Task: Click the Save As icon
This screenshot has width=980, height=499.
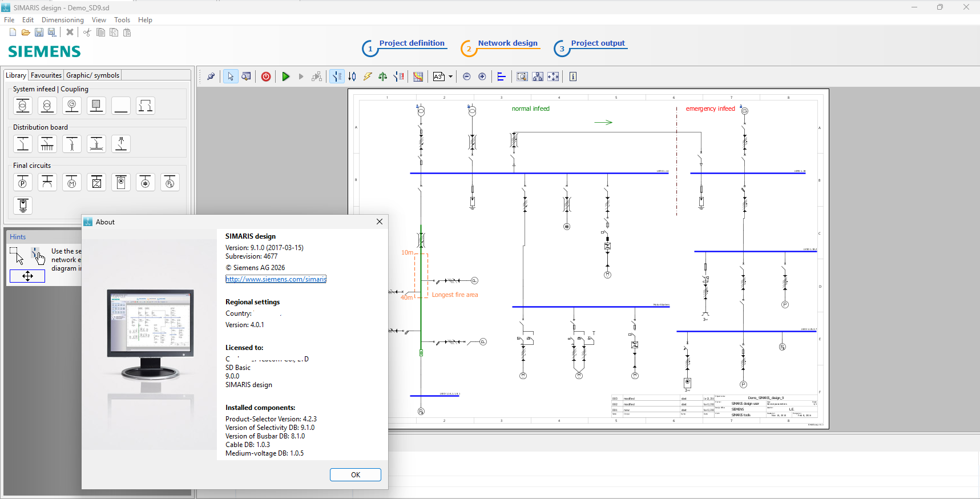Action: point(52,33)
